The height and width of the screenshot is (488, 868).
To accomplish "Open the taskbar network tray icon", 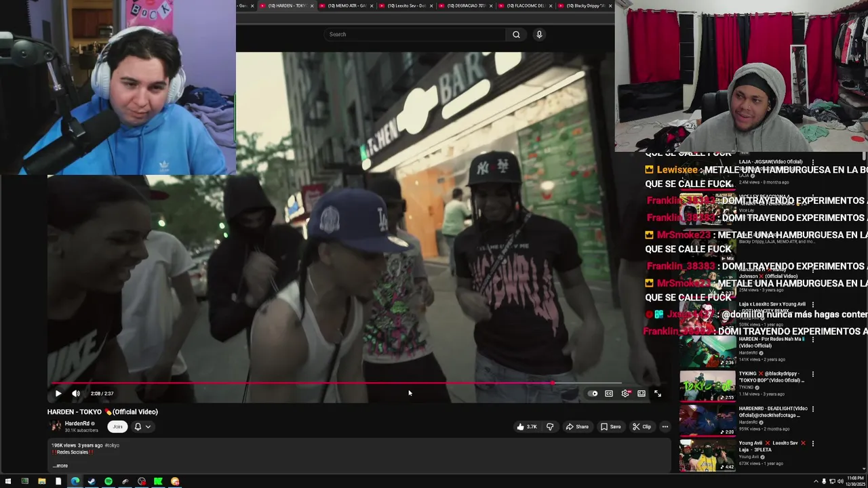I will 832,481.
